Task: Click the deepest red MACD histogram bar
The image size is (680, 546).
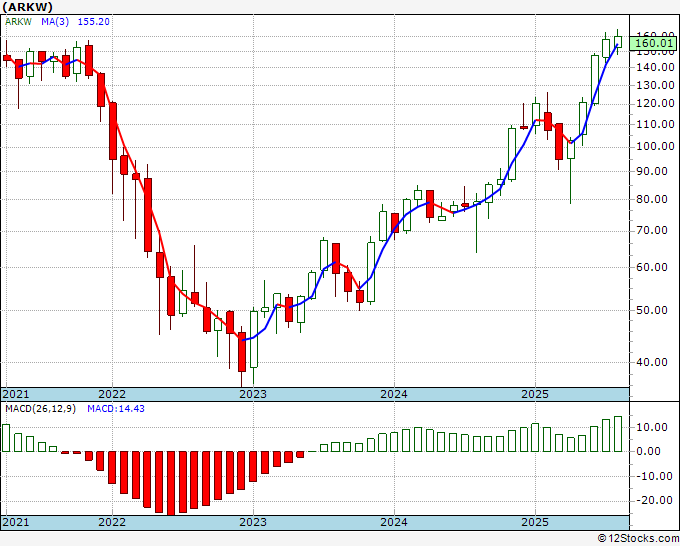Action: [171, 483]
